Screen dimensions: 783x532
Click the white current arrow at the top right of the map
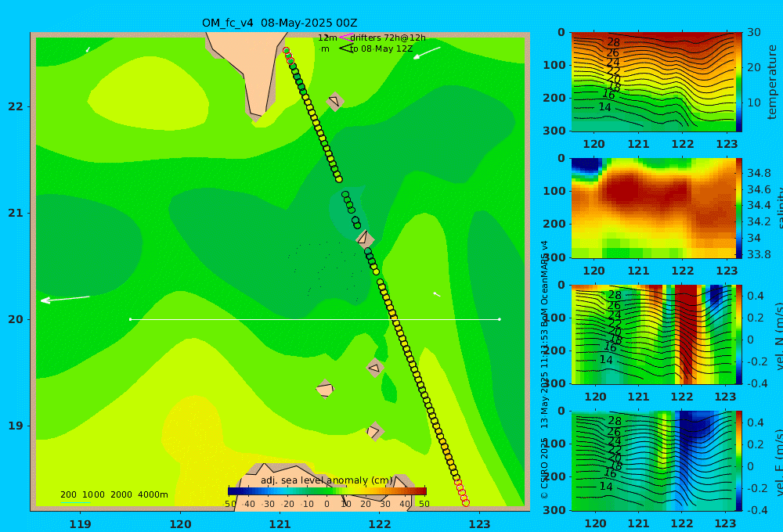(427, 53)
